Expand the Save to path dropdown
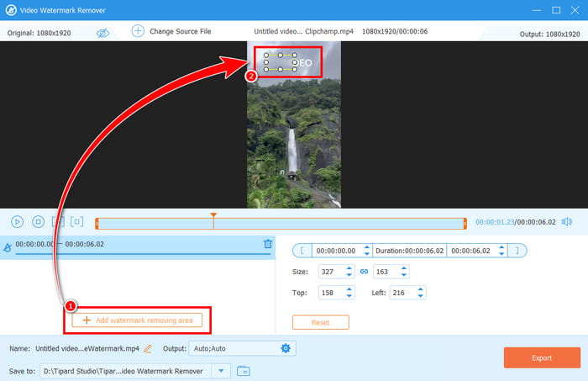Image resolution: width=588 pixels, height=381 pixels. point(222,370)
